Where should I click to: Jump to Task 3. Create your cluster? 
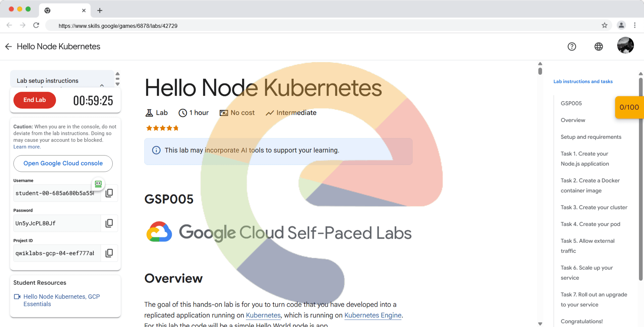point(594,207)
